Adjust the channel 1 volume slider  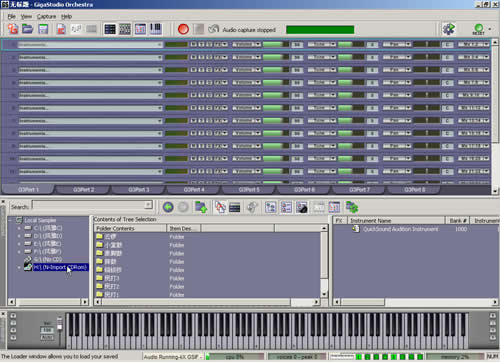pos(276,44)
